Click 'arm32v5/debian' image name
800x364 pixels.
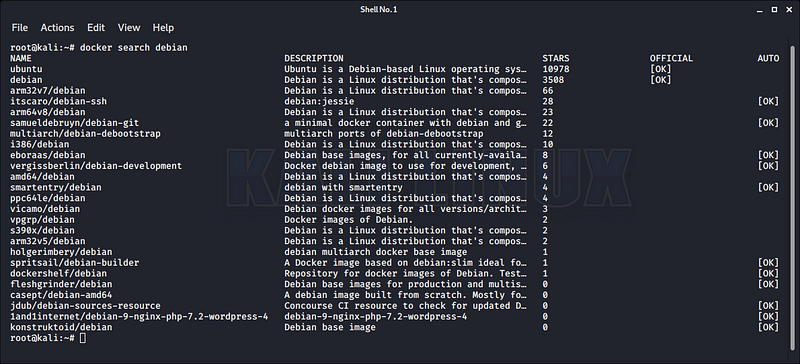coord(48,241)
